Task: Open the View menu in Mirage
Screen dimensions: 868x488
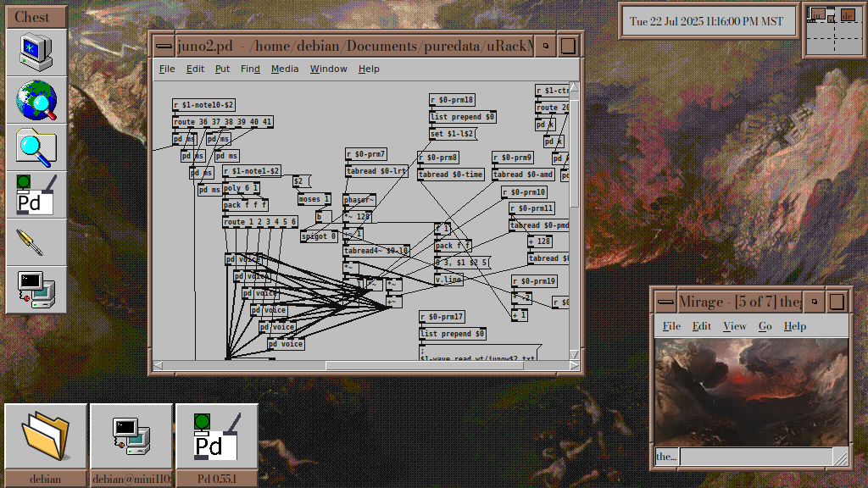Action: 735,326
